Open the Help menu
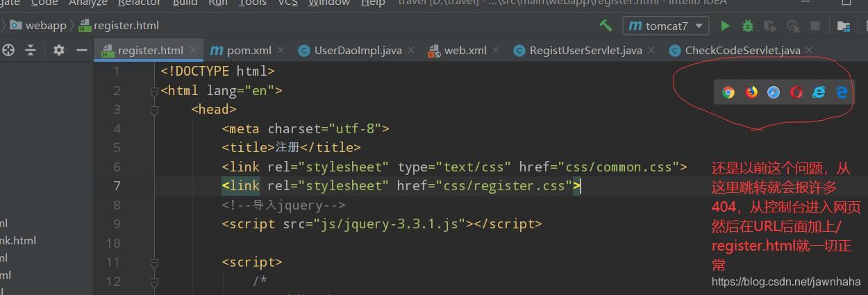Image resolution: width=868 pixels, height=295 pixels. tap(373, 3)
